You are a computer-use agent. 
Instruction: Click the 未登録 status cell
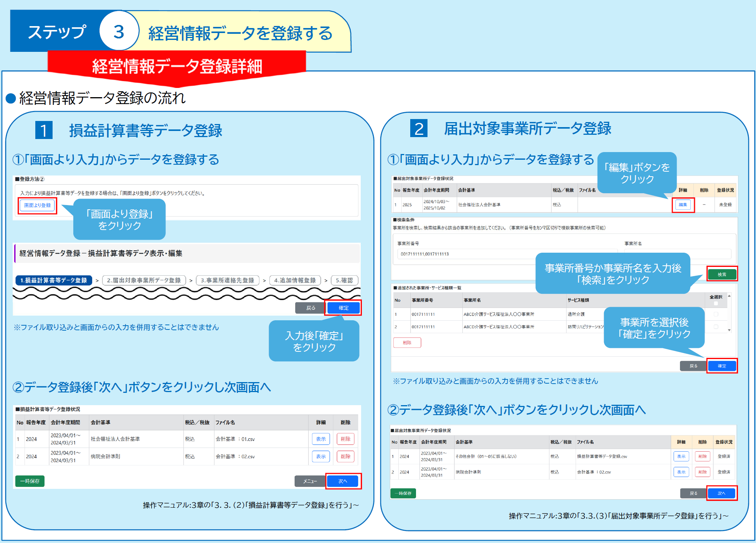tap(725, 205)
